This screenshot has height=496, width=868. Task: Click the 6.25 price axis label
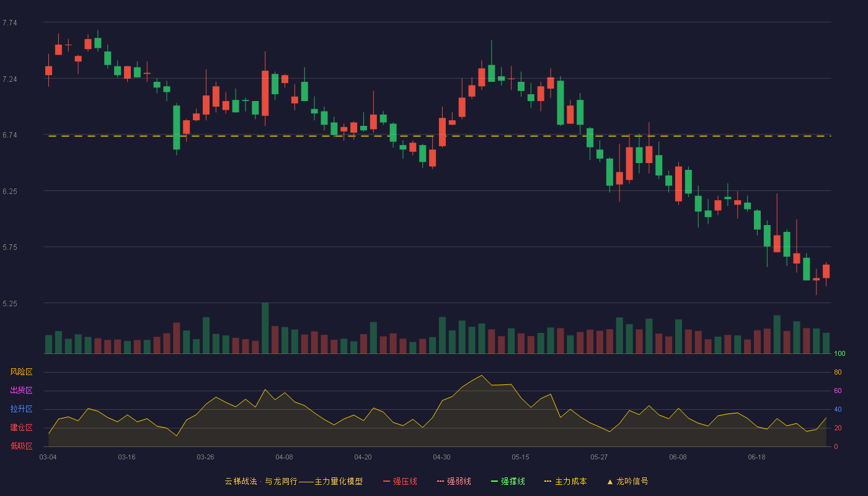[10, 192]
